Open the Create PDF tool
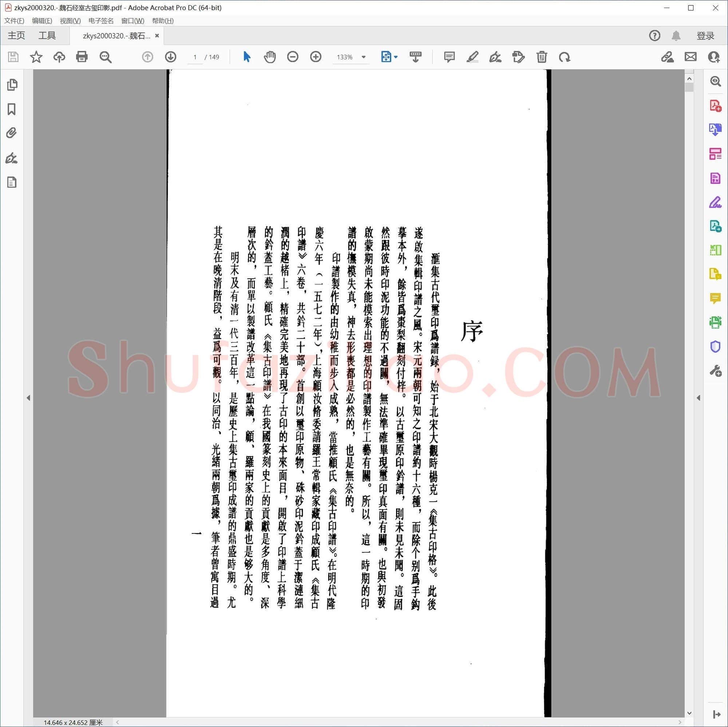This screenshot has height=727, width=728. point(715,106)
